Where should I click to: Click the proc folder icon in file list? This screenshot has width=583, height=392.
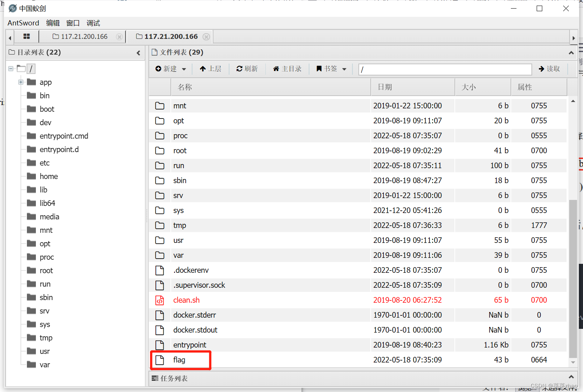point(160,136)
